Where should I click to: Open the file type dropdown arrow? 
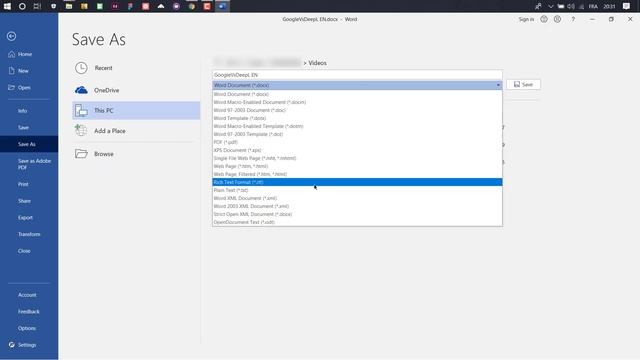(498, 85)
